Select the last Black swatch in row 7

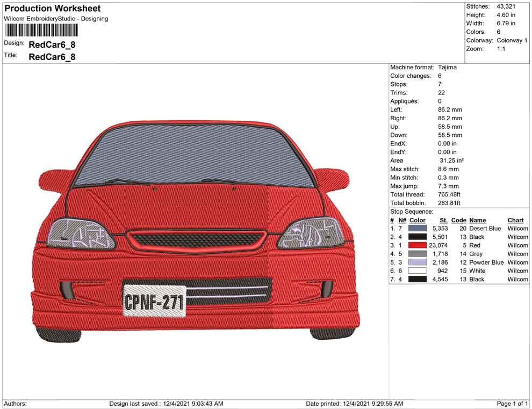click(x=418, y=279)
